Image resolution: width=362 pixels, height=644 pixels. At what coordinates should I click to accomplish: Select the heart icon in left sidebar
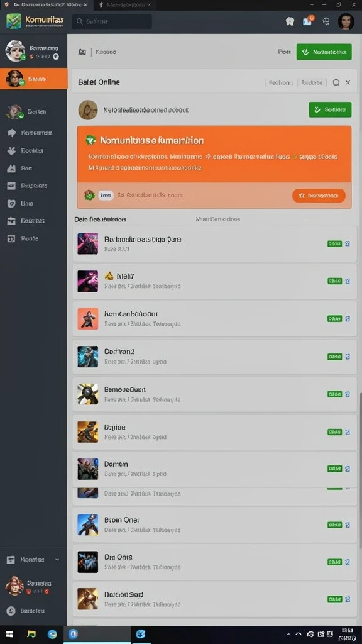click(11, 151)
